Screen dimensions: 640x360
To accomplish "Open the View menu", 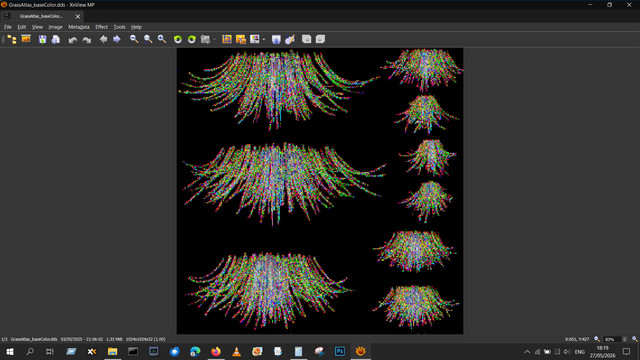I will point(37,27).
